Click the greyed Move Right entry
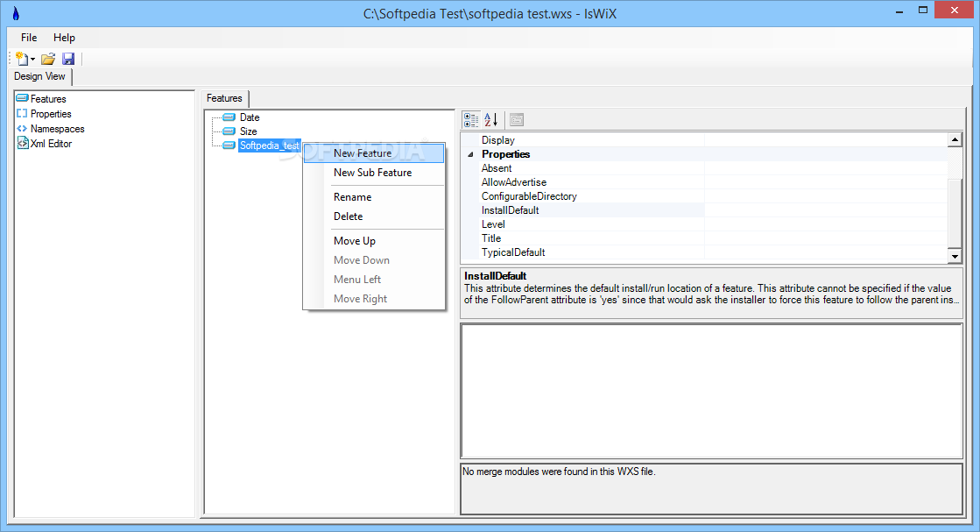The height and width of the screenshot is (532, 980). (x=374, y=299)
